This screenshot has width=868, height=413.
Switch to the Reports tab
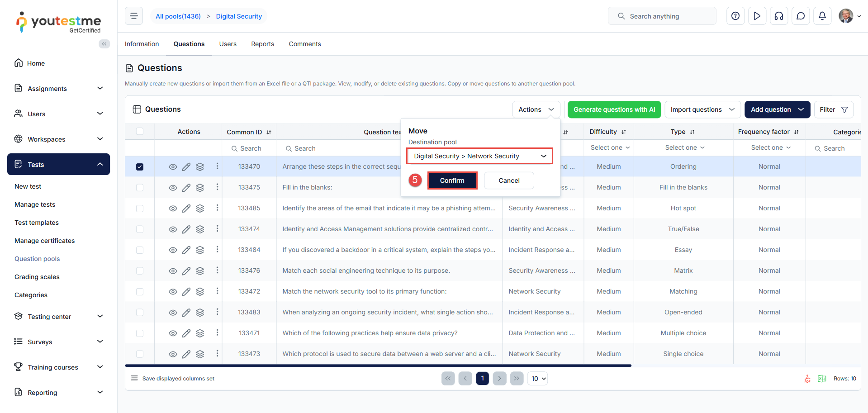pyautogui.click(x=262, y=44)
